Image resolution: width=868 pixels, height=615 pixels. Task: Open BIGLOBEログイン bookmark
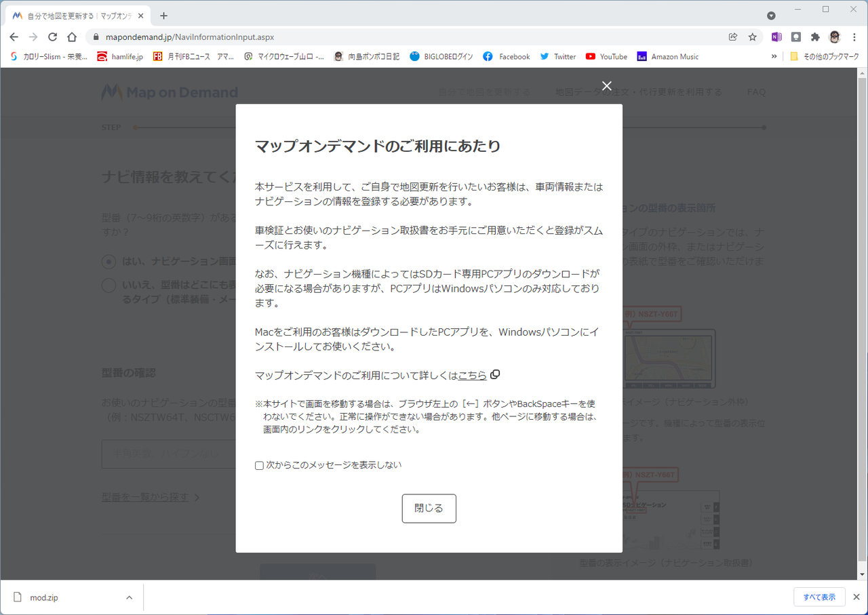[441, 57]
